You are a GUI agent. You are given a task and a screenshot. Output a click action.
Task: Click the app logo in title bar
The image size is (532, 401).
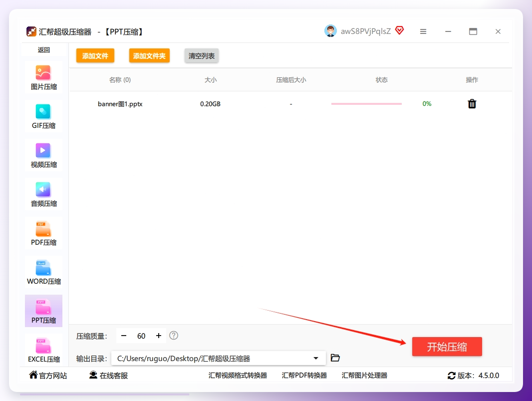click(x=31, y=31)
